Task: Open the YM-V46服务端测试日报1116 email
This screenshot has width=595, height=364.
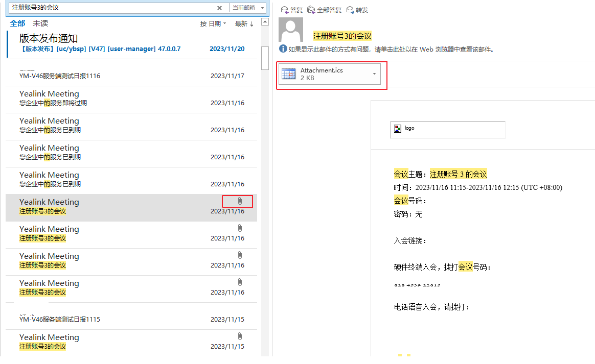Action: click(131, 74)
